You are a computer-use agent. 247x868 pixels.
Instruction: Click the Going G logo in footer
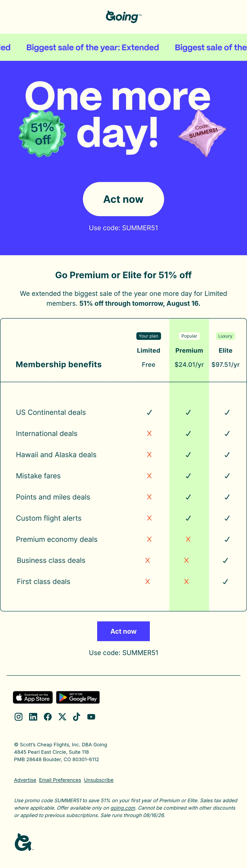pyautogui.click(x=24, y=842)
